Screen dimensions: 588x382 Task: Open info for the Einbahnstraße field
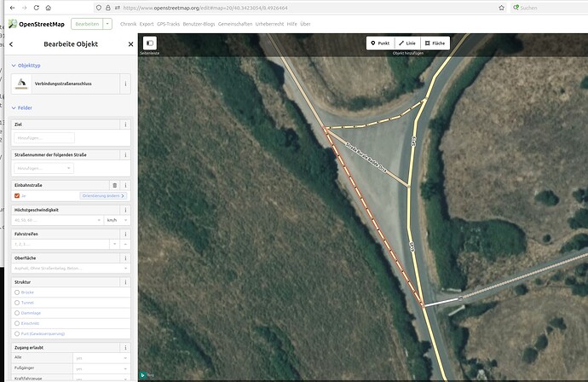coord(125,185)
